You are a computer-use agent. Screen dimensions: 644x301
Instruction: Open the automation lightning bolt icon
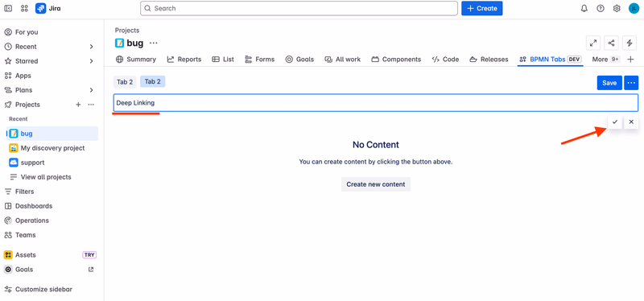coord(630,43)
